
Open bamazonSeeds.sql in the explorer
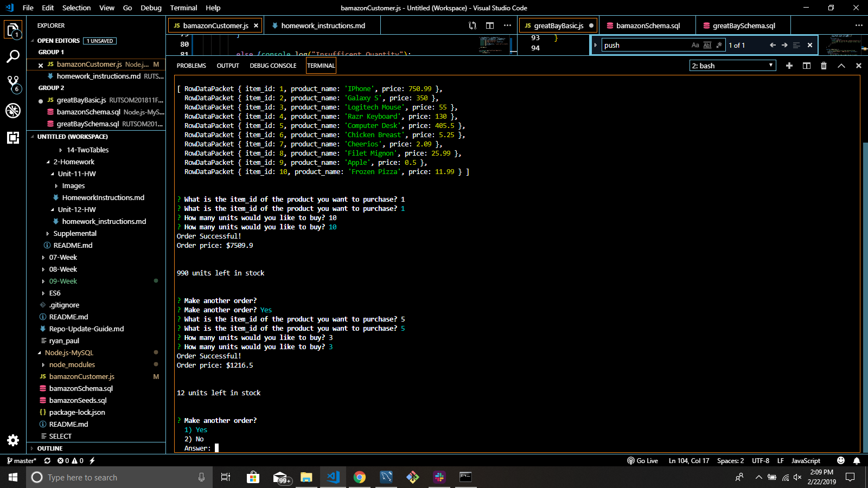point(78,401)
